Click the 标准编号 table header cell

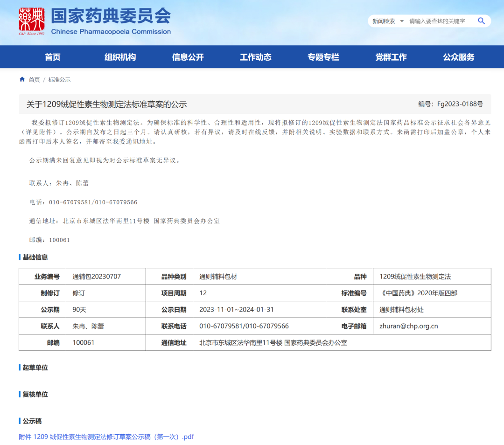pos(350,293)
